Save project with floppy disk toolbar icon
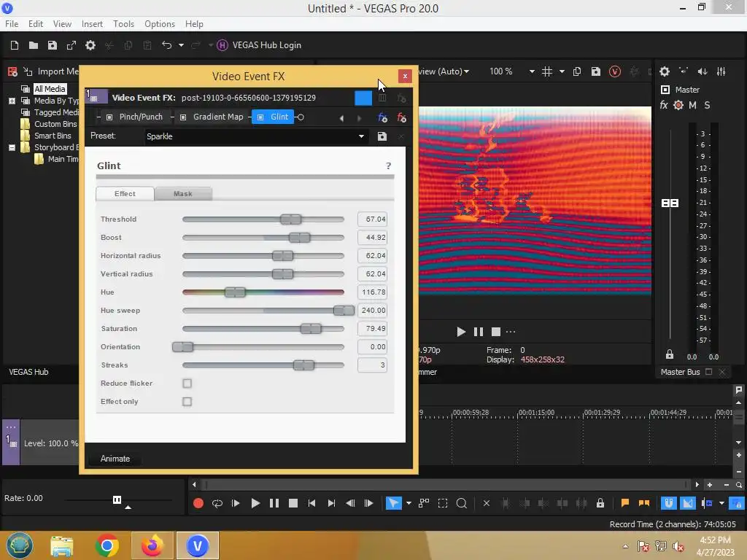The width and height of the screenshot is (747, 560). [53, 45]
